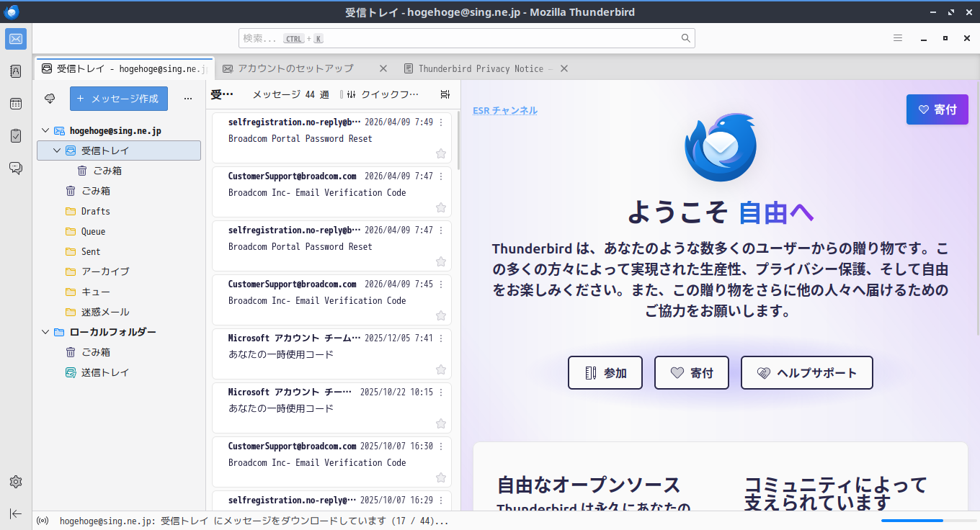
Task: Star the 7:47 CustomerSupport Email Verification Code message
Action: coord(441,207)
